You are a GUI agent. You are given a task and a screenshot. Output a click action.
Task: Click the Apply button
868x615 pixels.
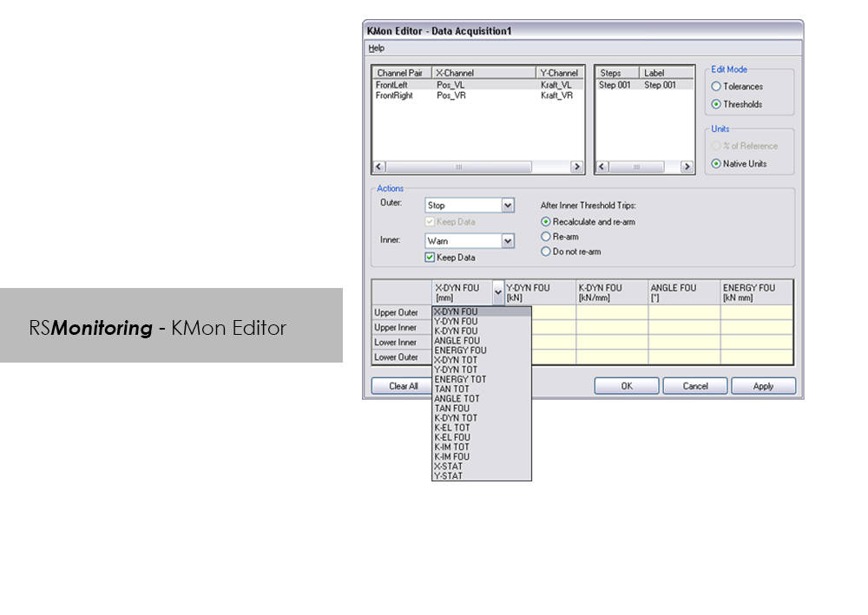[763, 386]
